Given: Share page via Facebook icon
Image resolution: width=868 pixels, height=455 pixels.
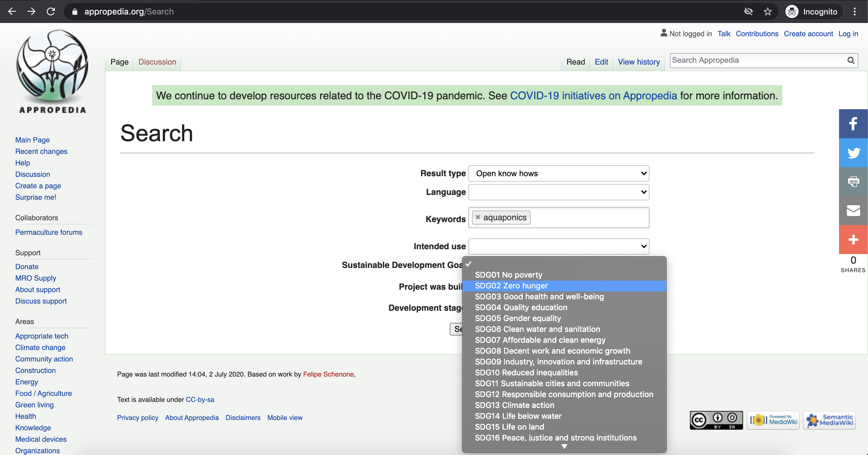Looking at the screenshot, I should point(853,124).
